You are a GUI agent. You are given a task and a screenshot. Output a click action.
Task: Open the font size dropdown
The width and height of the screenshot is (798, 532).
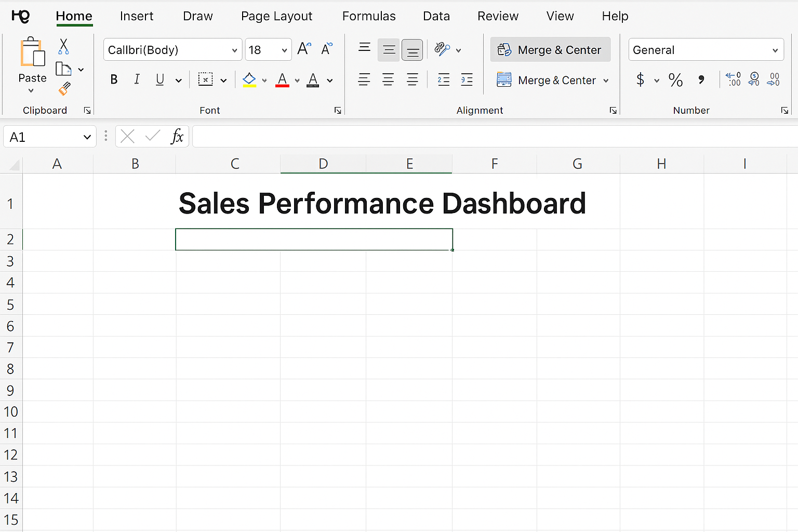284,50
